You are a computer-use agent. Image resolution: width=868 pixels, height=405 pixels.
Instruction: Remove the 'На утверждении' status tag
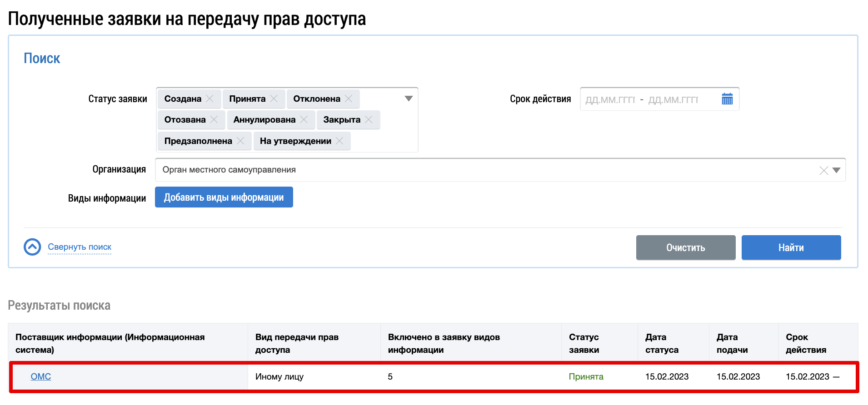tap(339, 141)
